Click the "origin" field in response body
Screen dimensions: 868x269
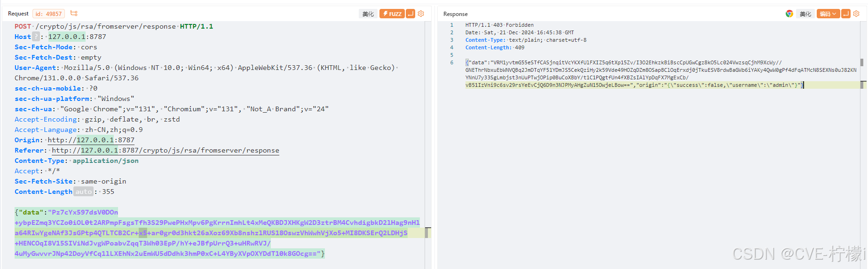tap(649, 85)
